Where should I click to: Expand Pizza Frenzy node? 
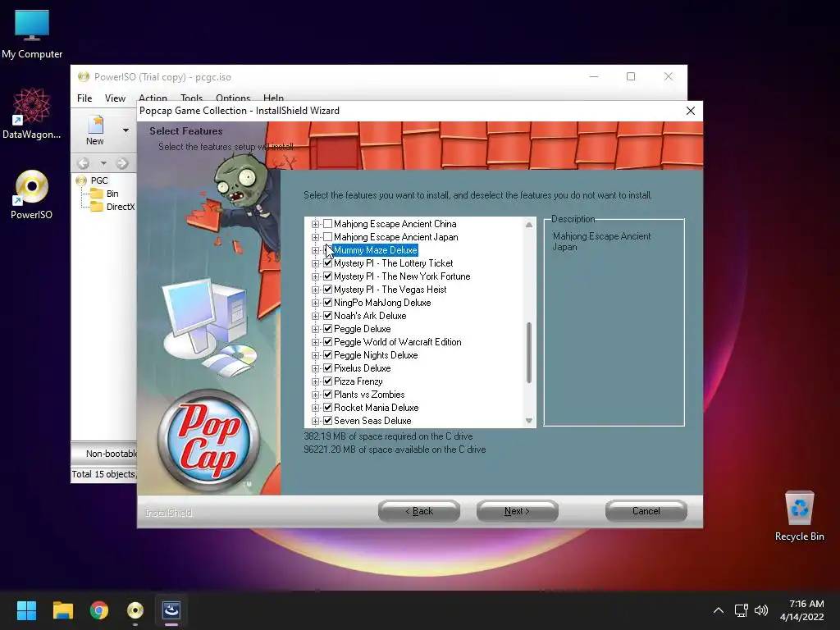pos(315,382)
